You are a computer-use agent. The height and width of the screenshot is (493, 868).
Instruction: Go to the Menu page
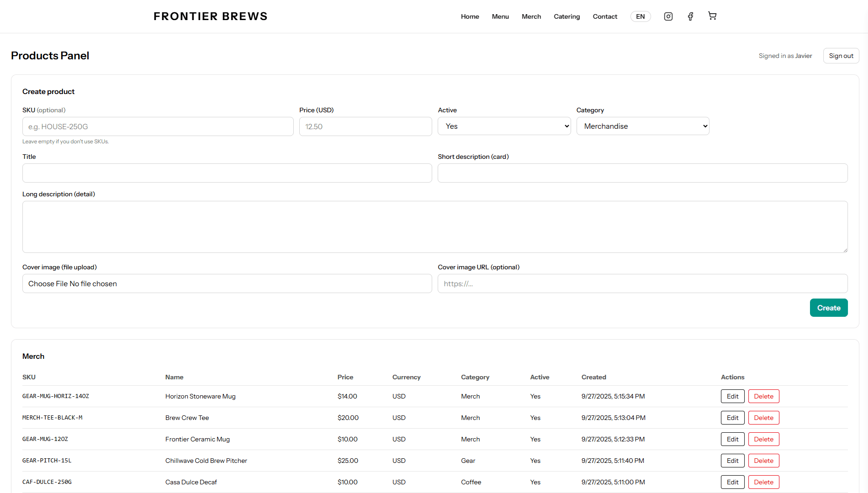click(x=500, y=16)
